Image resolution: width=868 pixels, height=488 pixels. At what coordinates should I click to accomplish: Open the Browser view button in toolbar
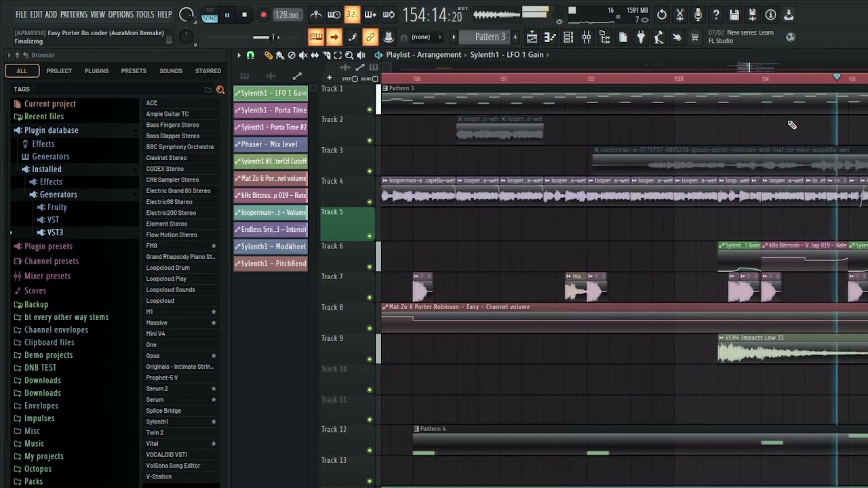coord(605,37)
